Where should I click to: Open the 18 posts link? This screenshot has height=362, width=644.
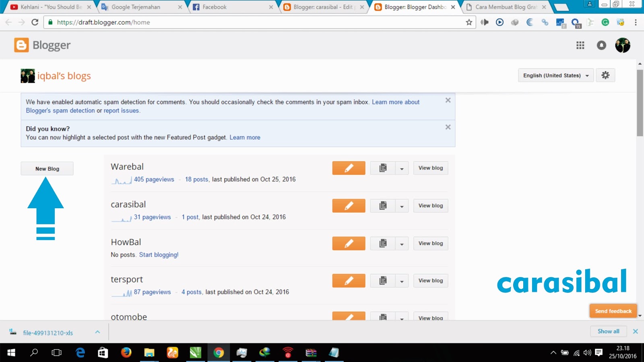pyautogui.click(x=196, y=179)
